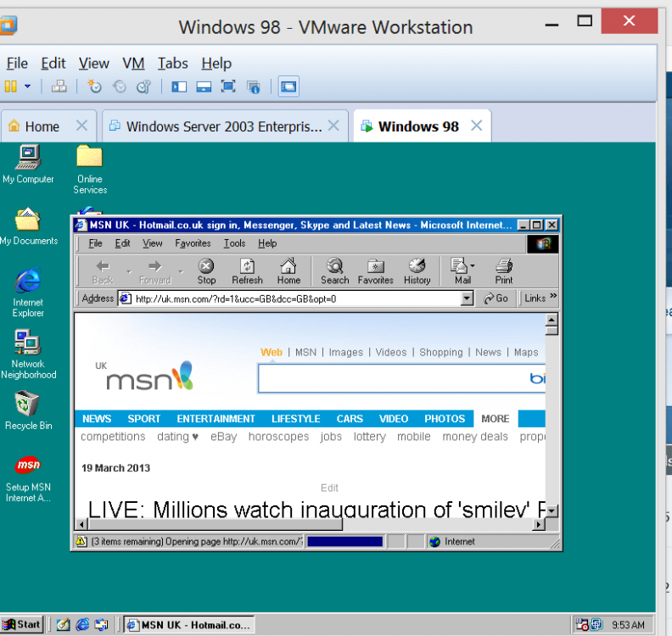Open the snapshot manager icon

tap(144, 86)
